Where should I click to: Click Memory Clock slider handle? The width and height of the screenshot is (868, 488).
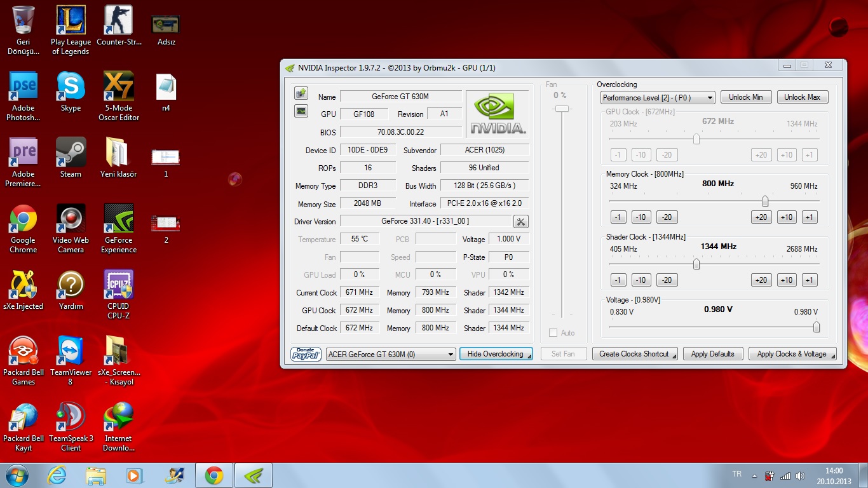tap(765, 201)
